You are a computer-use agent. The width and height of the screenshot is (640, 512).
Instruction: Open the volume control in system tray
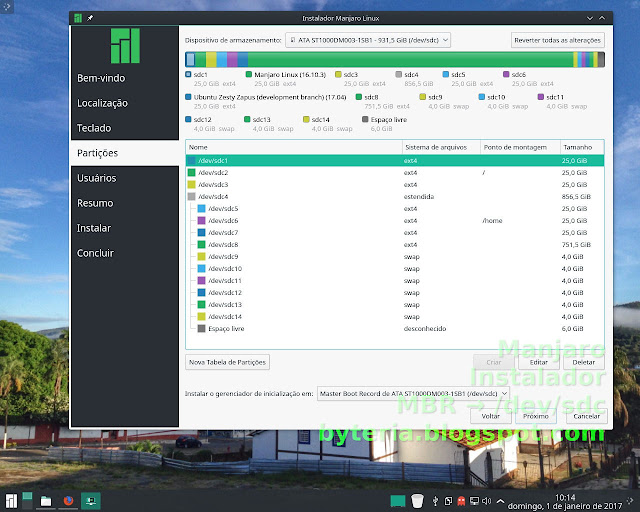click(x=487, y=501)
